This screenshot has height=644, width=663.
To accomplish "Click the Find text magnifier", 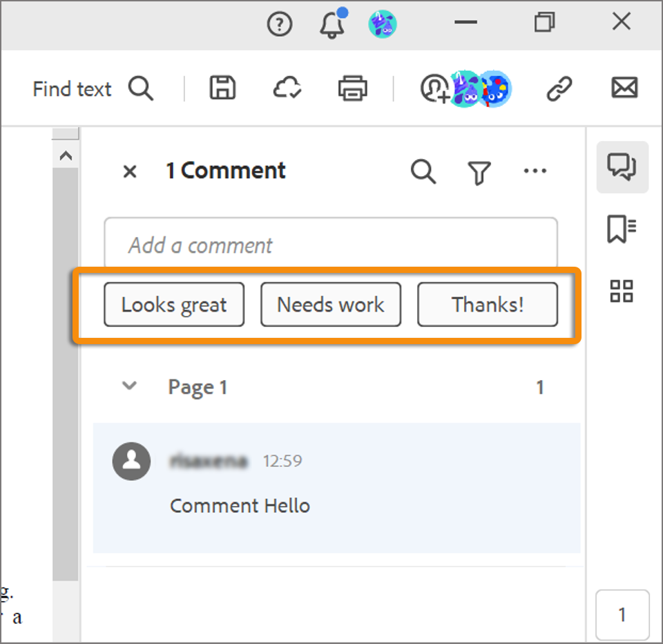I will [141, 89].
